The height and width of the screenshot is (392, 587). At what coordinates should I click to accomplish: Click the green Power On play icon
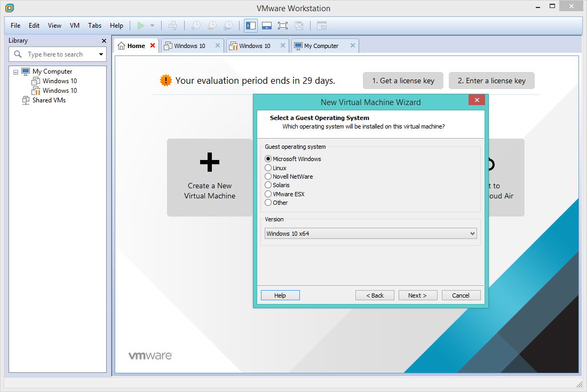141,26
